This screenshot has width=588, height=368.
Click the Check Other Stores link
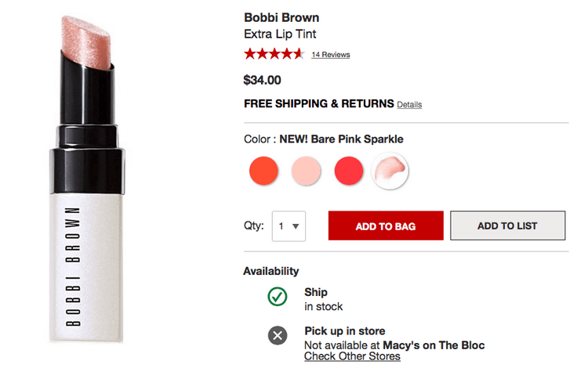pyautogui.click(x=352, y=357)
